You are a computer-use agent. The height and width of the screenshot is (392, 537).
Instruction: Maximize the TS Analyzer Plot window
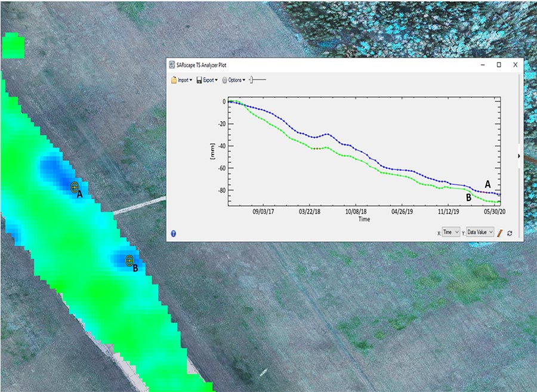coord(499,64)
